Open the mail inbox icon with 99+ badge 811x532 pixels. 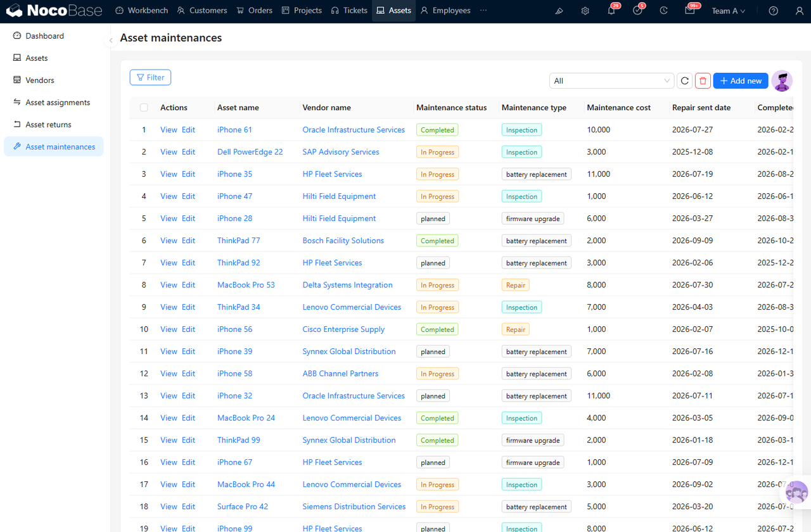(x=690, y=11)
